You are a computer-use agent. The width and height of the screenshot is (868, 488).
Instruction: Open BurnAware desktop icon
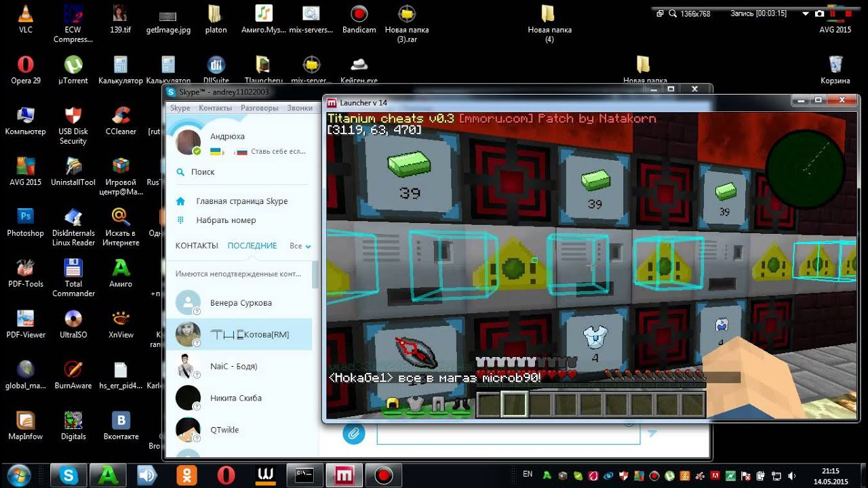click(73, 375)
